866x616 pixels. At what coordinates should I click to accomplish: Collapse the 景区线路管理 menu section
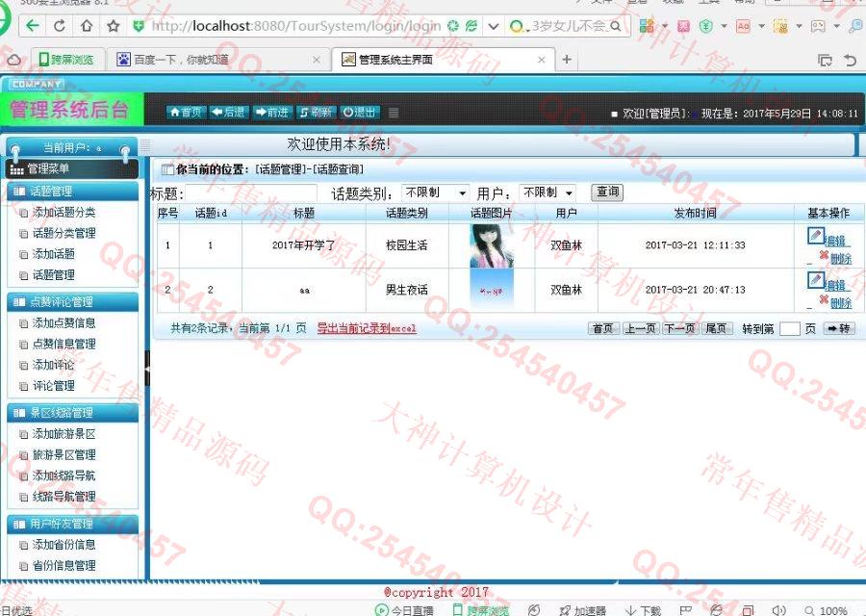tap(73, 413)
